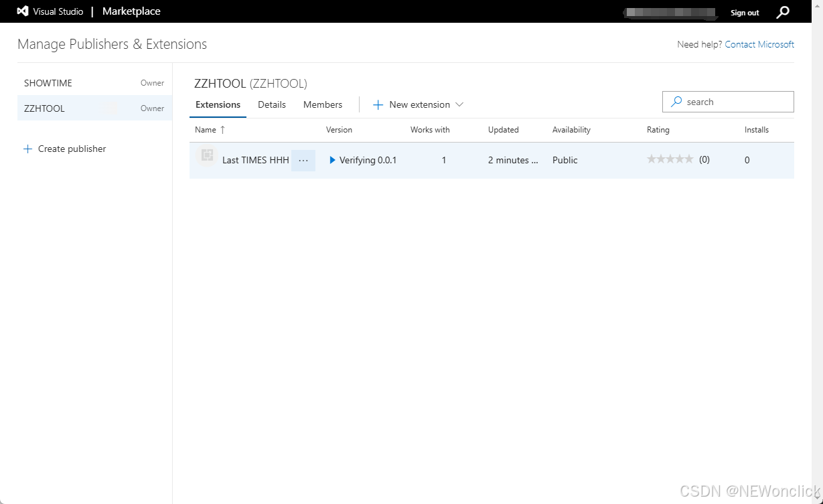Click the Last TIMES HHH extension name
The height and width of the screenshot is (504, 823).
(x=256, y=160)
